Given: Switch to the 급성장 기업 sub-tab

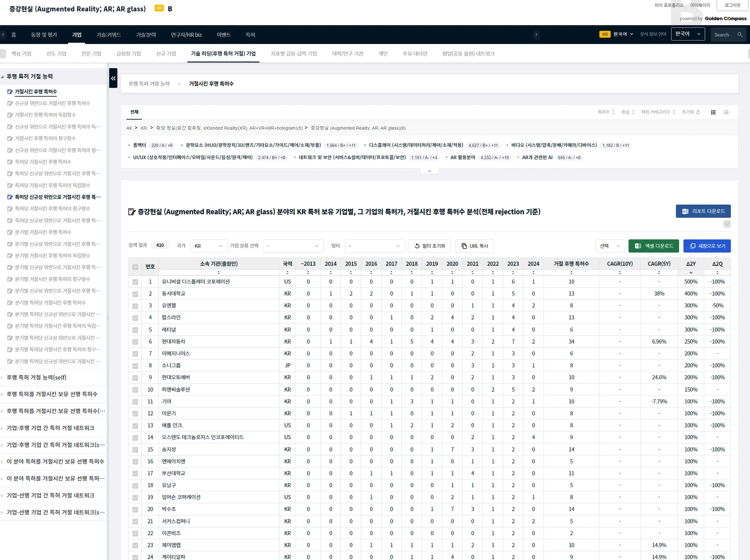Looking at the screenshot, I should pyautogui.click(x=129, y=54).
